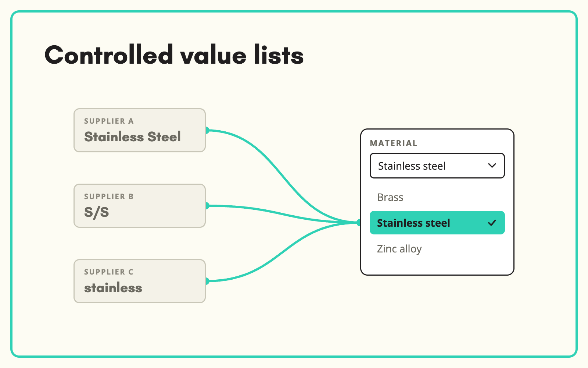The width and height of the screenshot is (588, 368).
Task: Click the 'SUPPLIER B' label
Action: point(109,197)
